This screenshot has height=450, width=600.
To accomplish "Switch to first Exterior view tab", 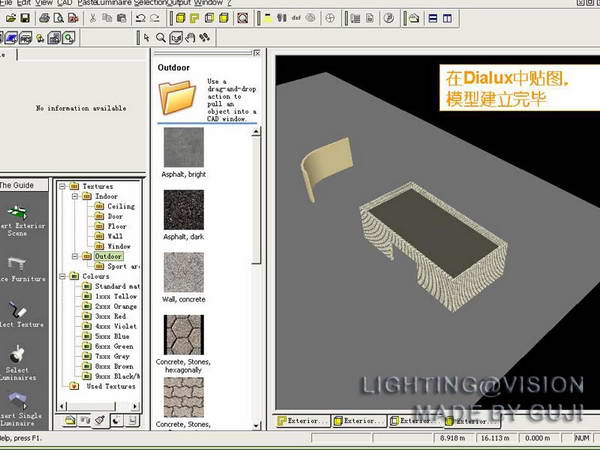I will pyautogui.click(x=302, y=421).
